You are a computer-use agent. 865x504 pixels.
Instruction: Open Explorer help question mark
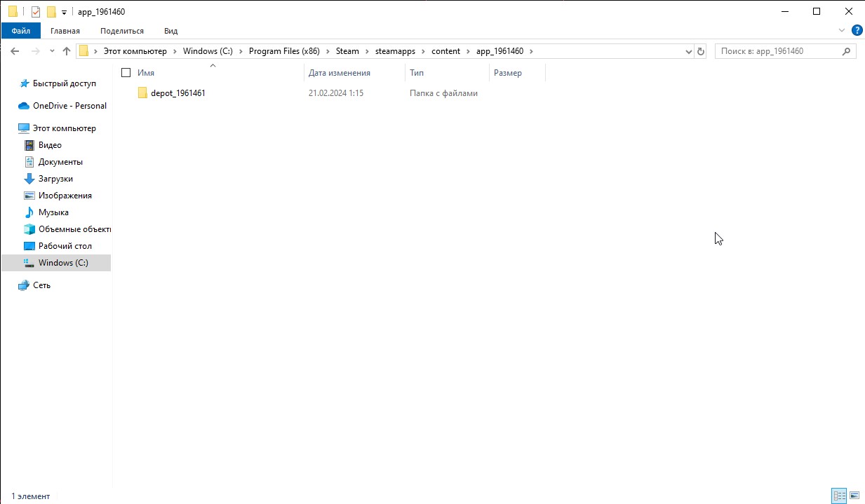[x=857, y=31]
